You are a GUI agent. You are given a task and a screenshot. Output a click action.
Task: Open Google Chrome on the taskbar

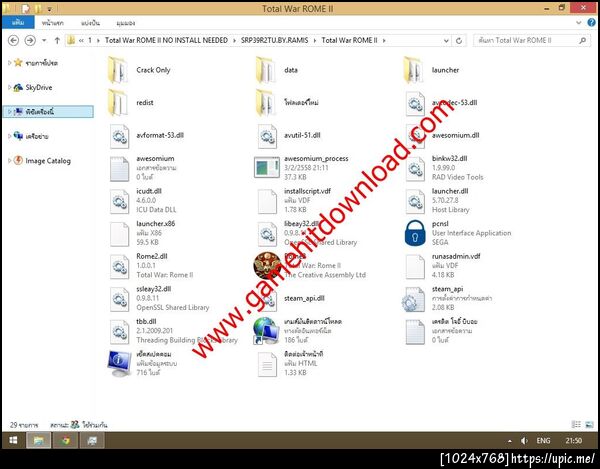65,441
